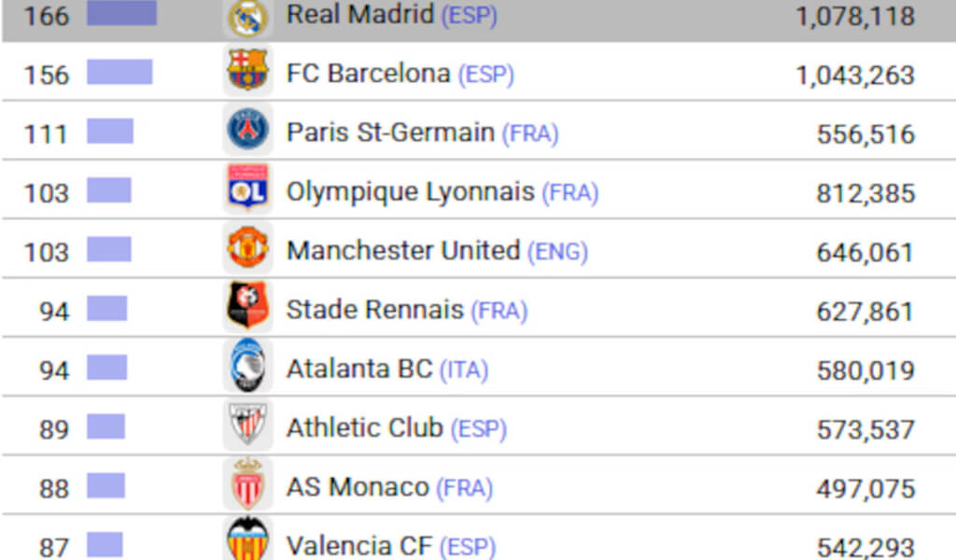The height and width of the screenshot is (560, 956).
Task: Select the Paris St-Germain logo
Action: tap(247, 130)
